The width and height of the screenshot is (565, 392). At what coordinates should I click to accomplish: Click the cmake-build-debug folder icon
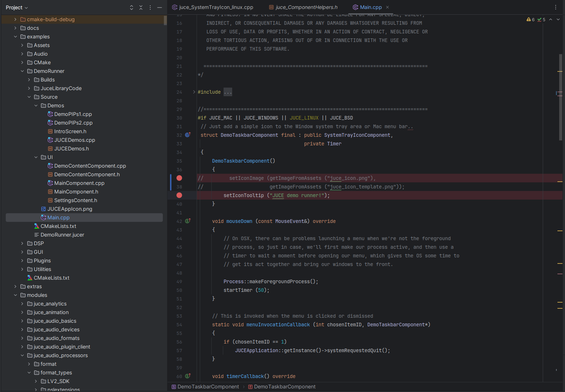pyautogui.click(x=23, y=19)
